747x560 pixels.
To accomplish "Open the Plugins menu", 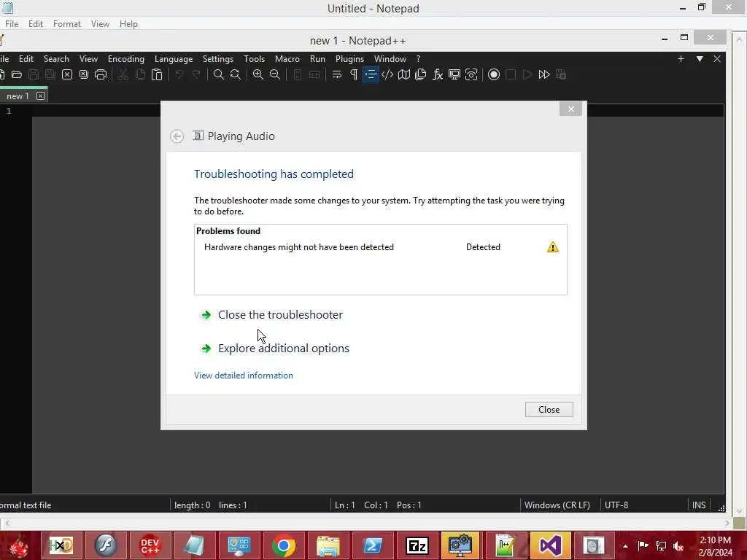I will click(x=349, y=58).
